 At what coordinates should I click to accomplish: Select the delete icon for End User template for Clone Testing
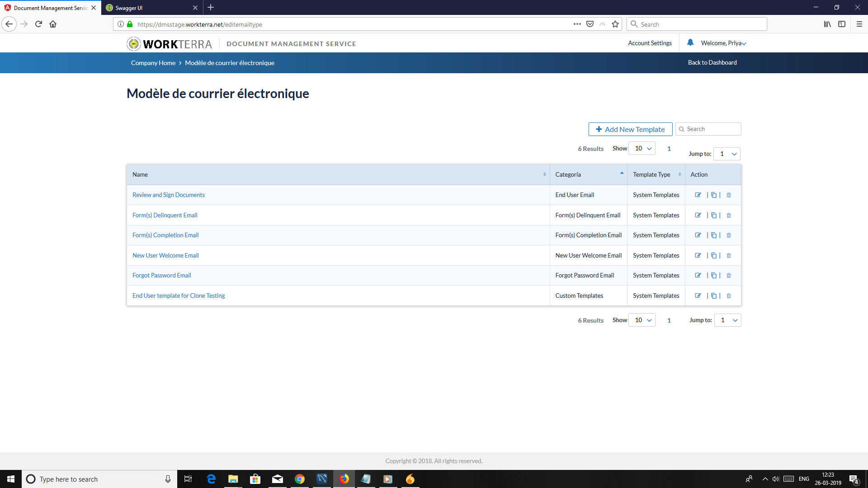pyautogui.click(x=728, y=296)
